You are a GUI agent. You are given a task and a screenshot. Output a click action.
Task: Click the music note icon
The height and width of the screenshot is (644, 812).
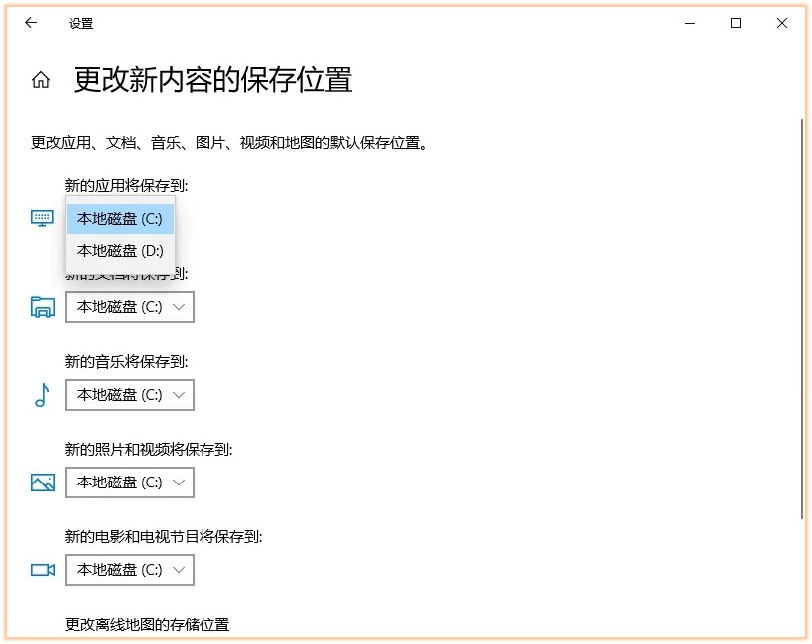[41, 395]
